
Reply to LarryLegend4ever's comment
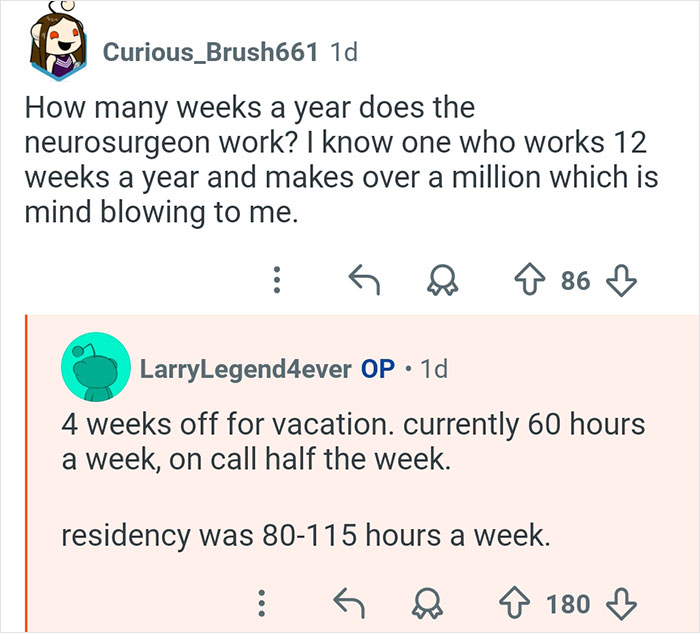(x=345, y=603)
